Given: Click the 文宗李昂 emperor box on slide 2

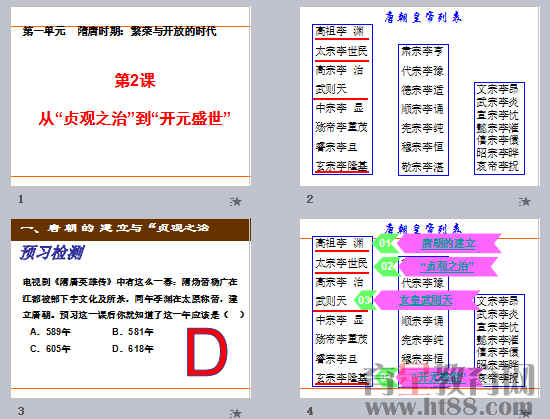Looking at the screenshot, I should (x=497, y=89).
